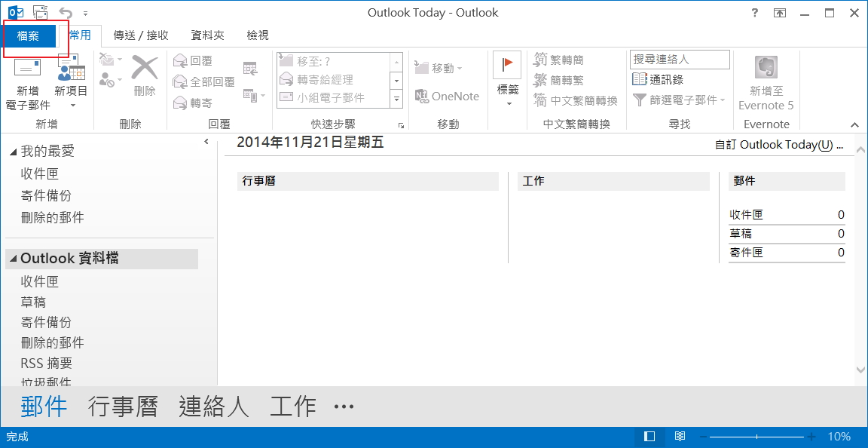Select 寄件備份 under 我的最愛
Screen dimensions: 868x448
coord(46,196)
